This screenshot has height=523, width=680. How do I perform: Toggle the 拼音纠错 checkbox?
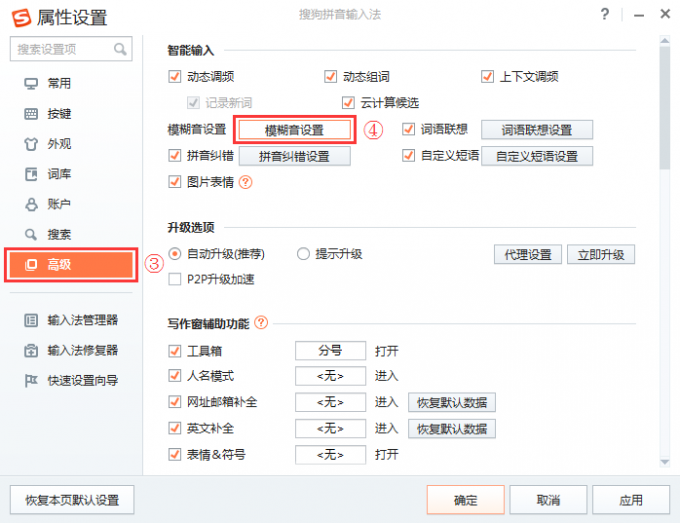coord(175,156)
